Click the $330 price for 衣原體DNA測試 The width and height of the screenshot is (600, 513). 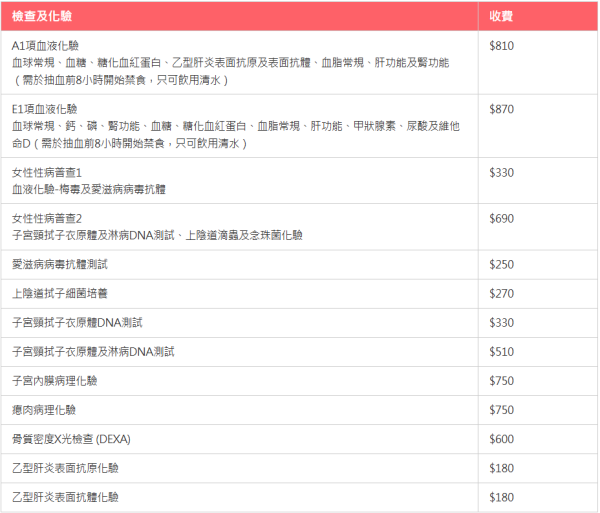[501, 323]
